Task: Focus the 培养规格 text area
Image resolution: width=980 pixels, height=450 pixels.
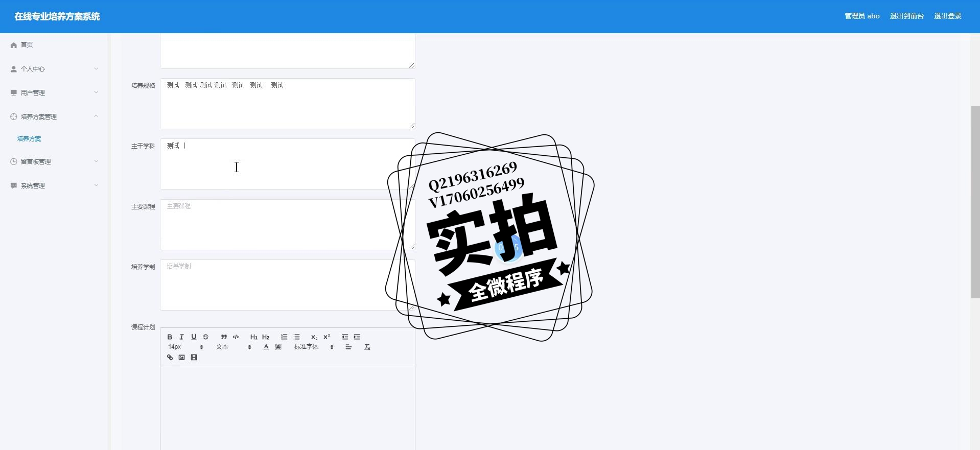Action: (288, 104)
